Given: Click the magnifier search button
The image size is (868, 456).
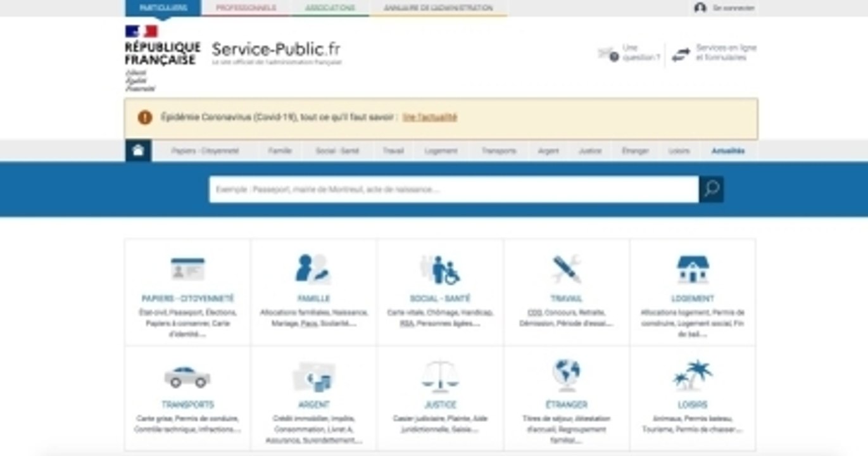Looking at the screenshot, I should (712, 189).
